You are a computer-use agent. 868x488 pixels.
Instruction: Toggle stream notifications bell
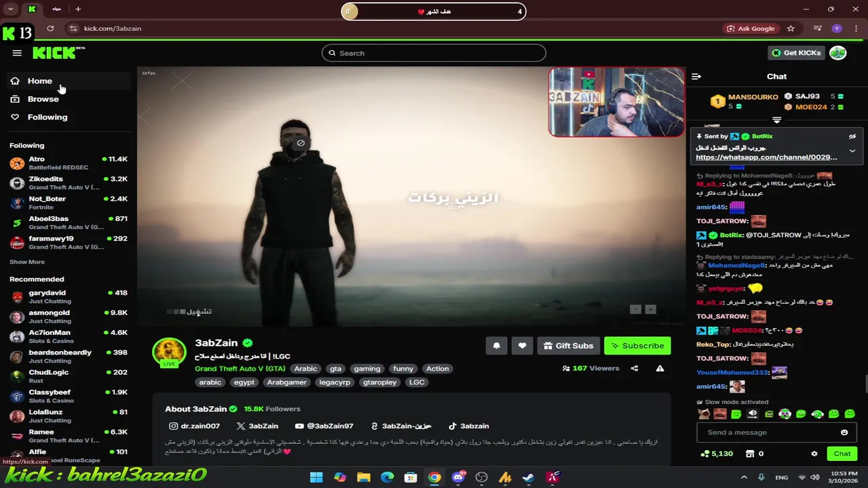[x=496, y=346]
